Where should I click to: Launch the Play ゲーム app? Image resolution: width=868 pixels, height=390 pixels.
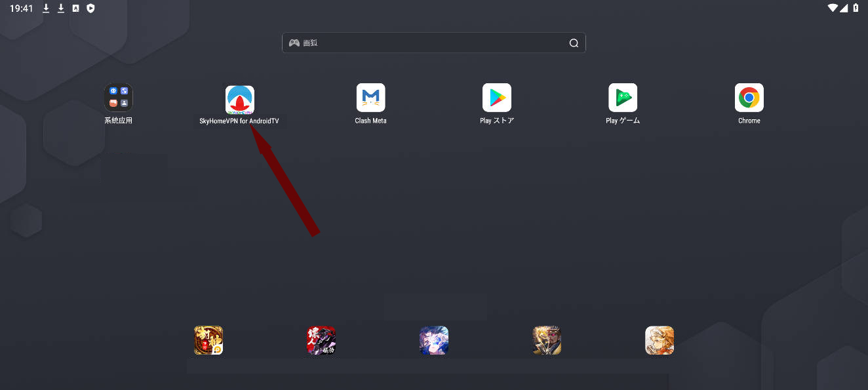623,98
